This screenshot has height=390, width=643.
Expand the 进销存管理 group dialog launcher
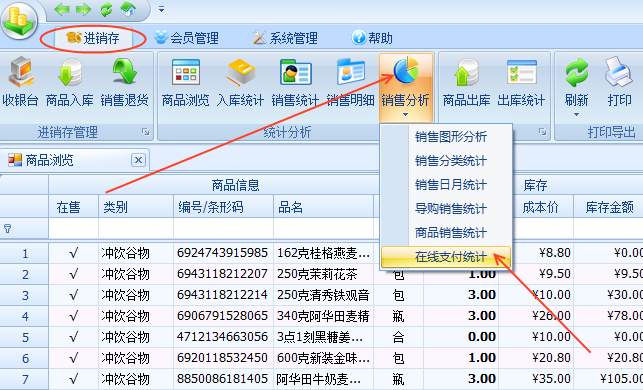(146, 132)
